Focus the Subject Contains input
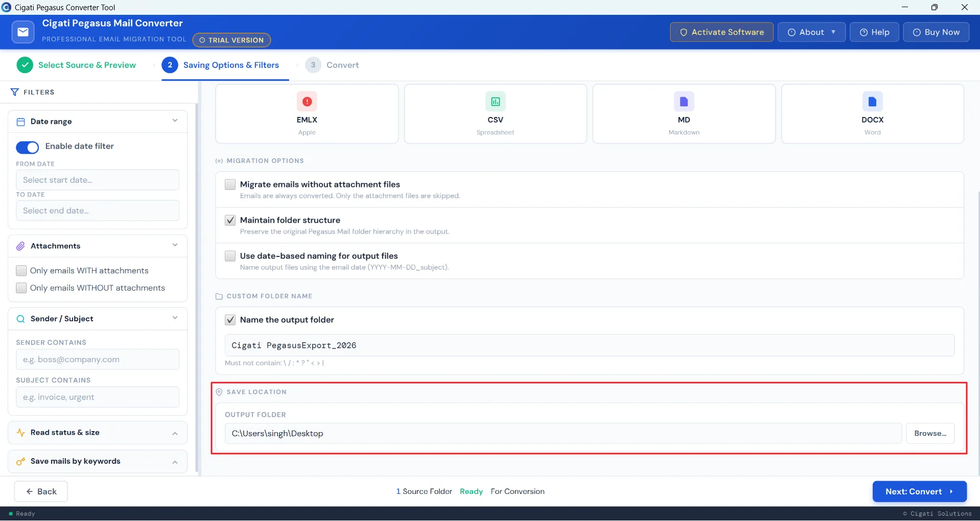This screenshot has width=980, height=521. point(98,397)
